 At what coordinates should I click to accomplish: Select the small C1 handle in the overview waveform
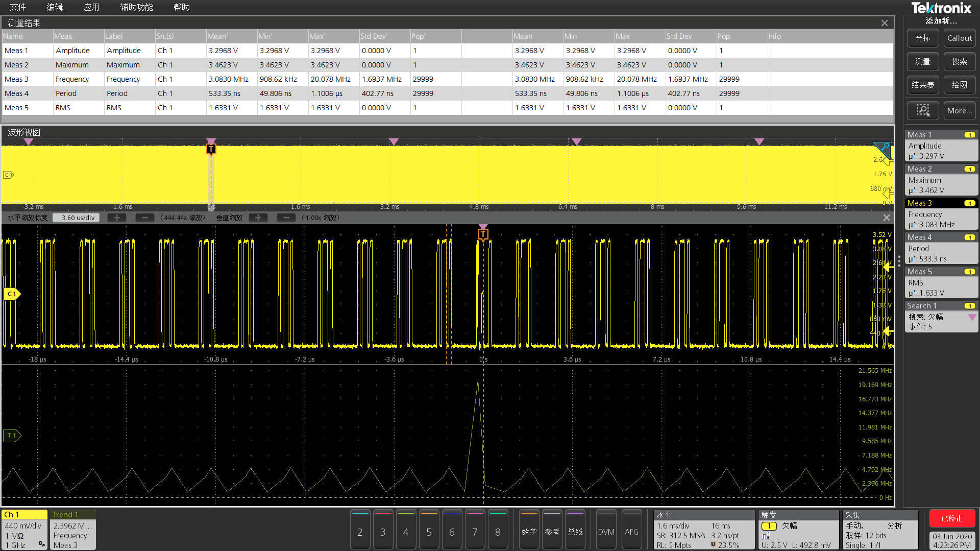click(8, 175)
